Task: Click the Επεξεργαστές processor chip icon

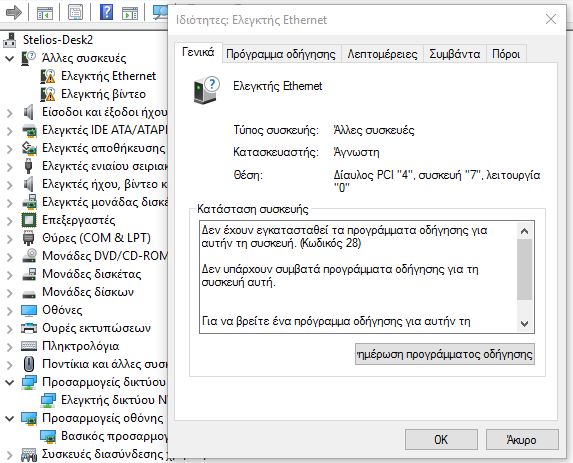Action: tap(29, 220)
